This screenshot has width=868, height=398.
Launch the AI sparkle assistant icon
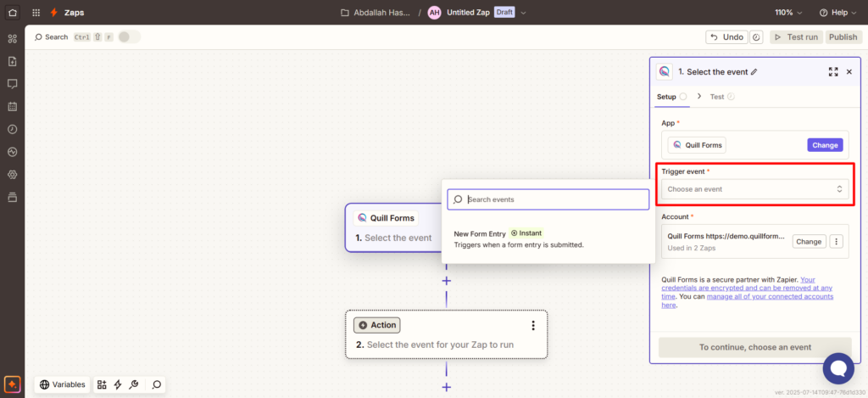pos(12,384)
